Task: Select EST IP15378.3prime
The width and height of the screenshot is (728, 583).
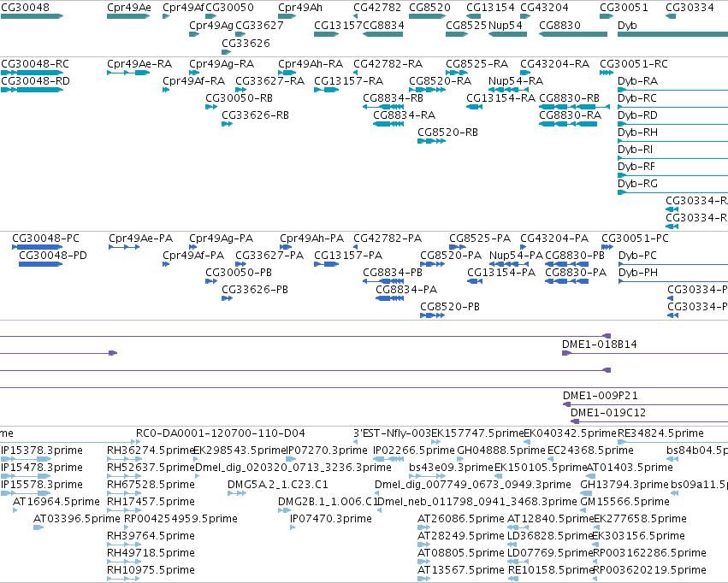Action: click(42, 450)
